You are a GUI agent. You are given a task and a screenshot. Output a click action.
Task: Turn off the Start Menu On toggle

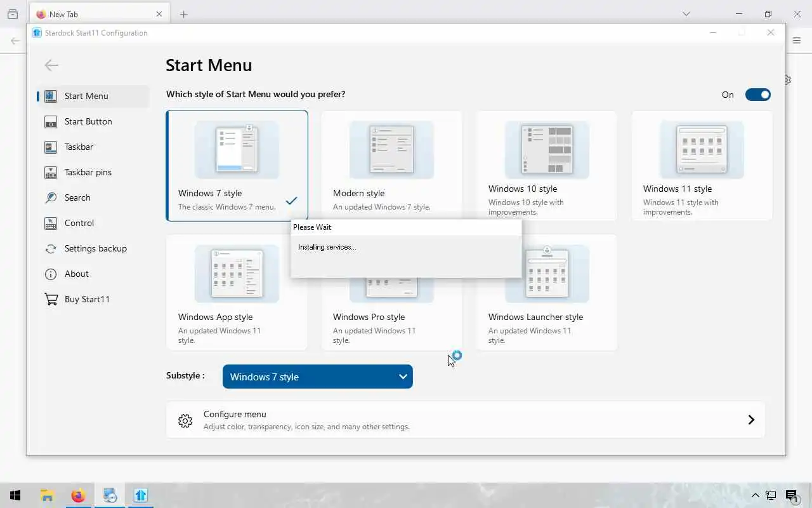click(757, 95)
